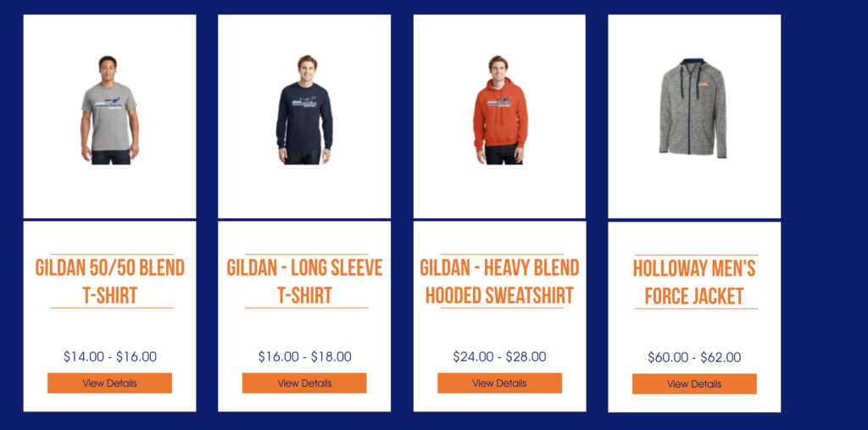868x430 pixels.
Task: Select the $24.00 - $28.00 price text
Action: (x=500, y=356)
